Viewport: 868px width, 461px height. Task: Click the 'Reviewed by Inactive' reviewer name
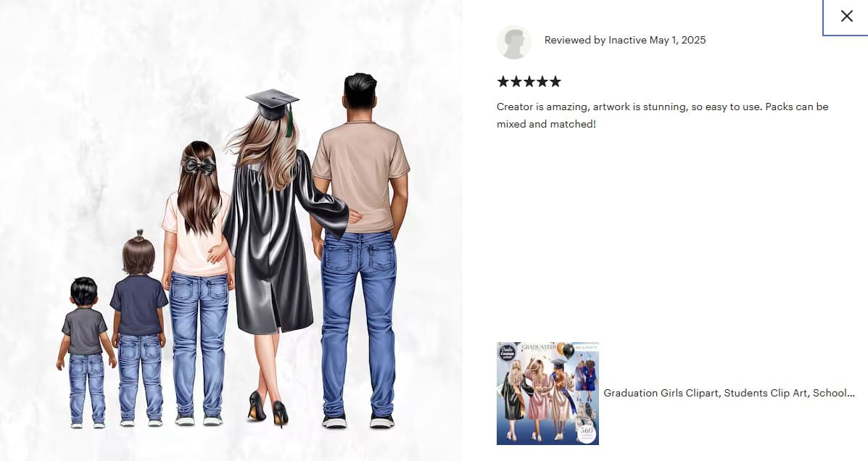595,40
